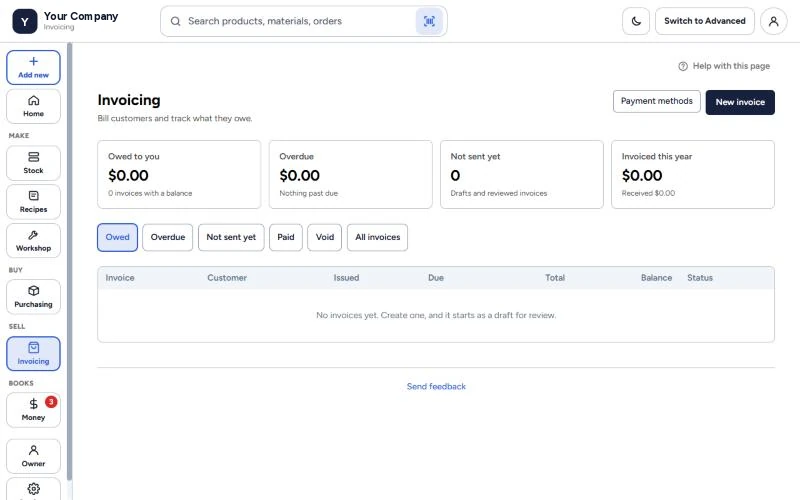
Task: Click the barcode scanner icon in search
Action: [x=429, y=21]
